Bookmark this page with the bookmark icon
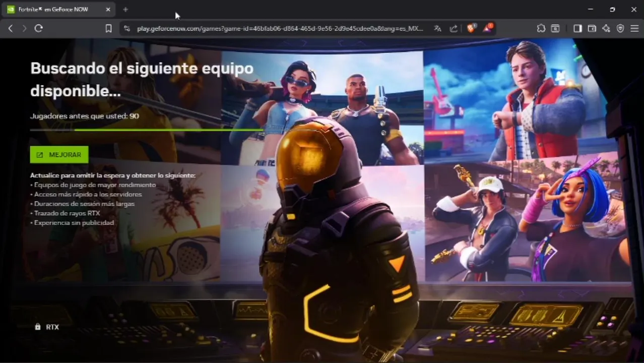The width and height of the screenshot is (644, 363). click(x=108, y=29)
